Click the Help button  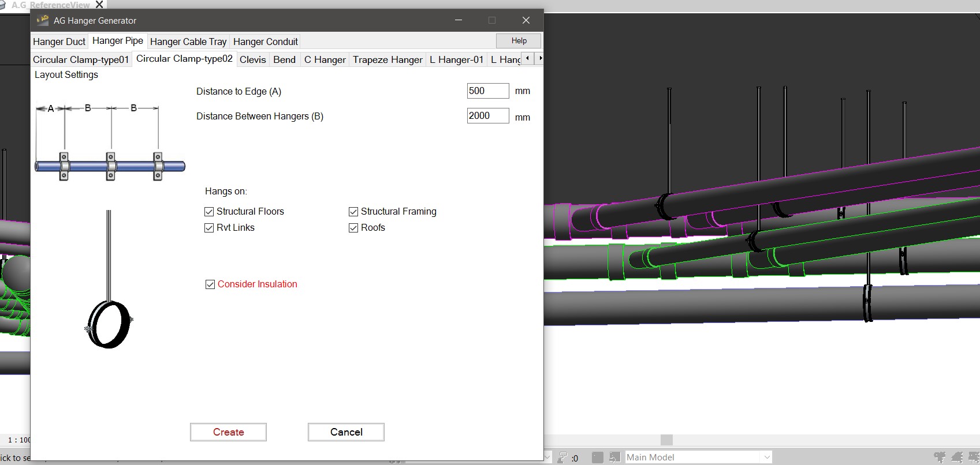[x=519, y=41]
